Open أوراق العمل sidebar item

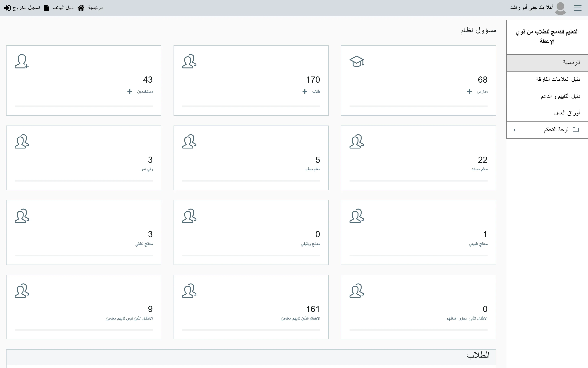coord(547,113)
